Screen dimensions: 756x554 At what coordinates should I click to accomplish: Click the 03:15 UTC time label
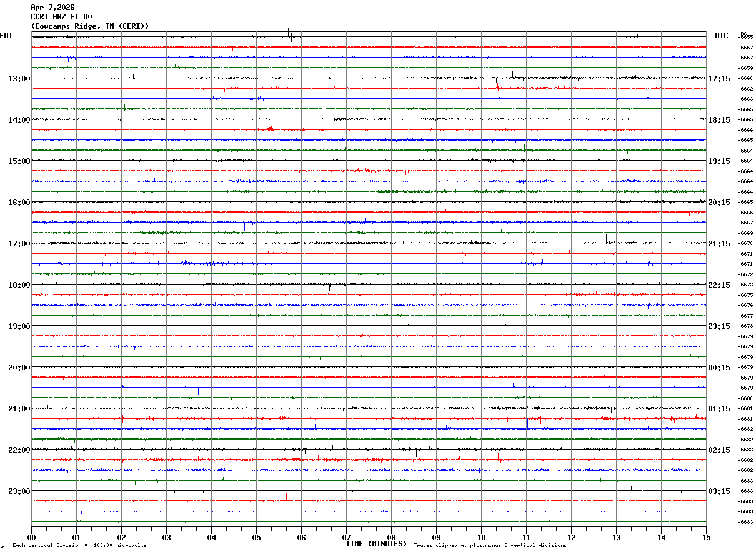click(x=719, y=491)
